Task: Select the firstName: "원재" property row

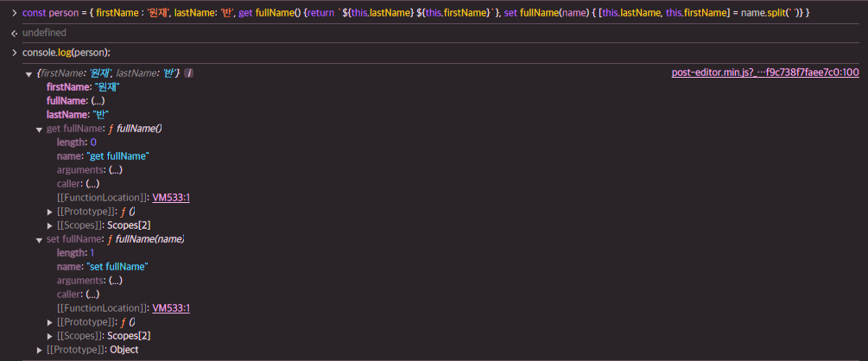Action: [x=84, y=87]
